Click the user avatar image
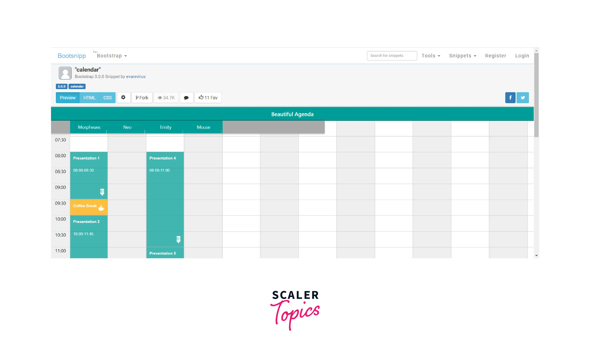 [x=65, y=73]
